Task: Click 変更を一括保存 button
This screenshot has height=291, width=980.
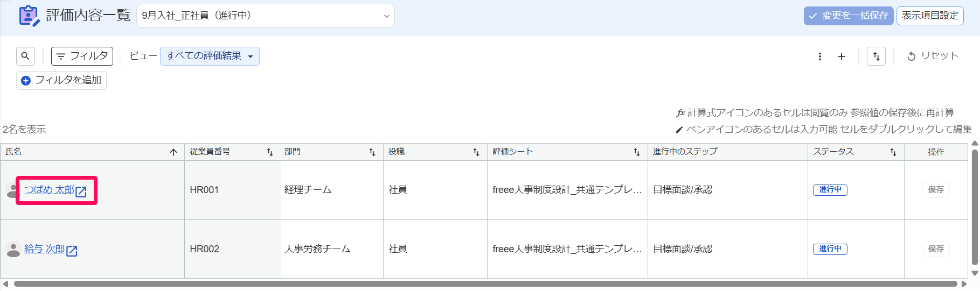Action: tap(849, 16)
